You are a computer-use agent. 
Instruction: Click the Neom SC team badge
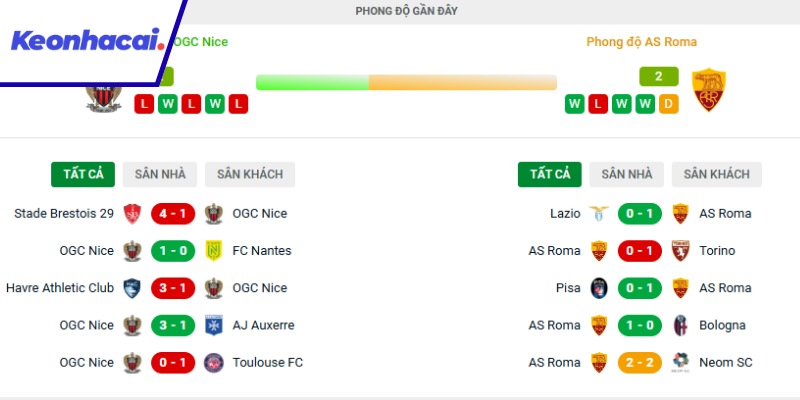point(680,362)
